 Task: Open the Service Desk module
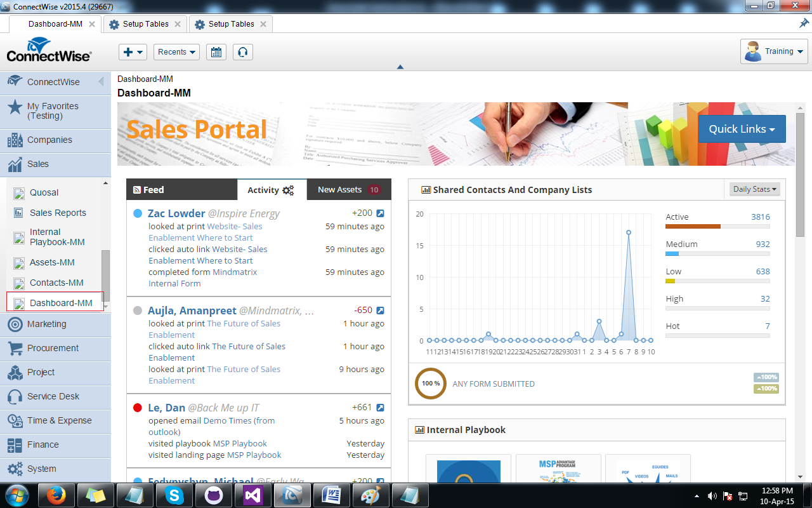pos(55,396)
